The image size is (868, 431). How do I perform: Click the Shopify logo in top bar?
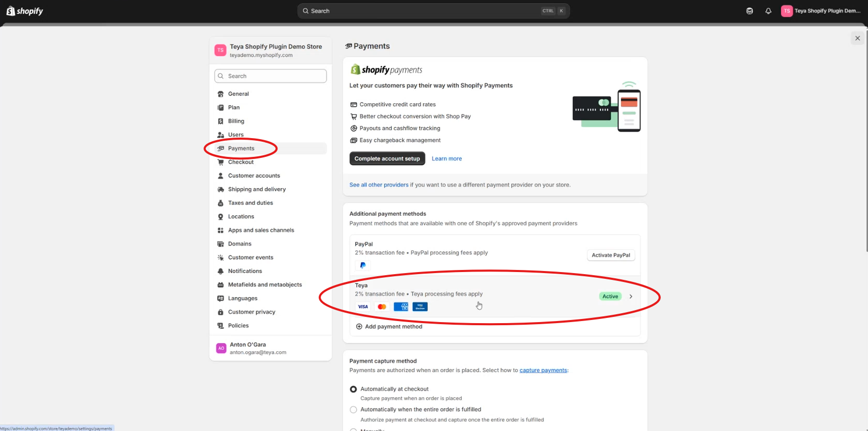(x=24, y=11)
